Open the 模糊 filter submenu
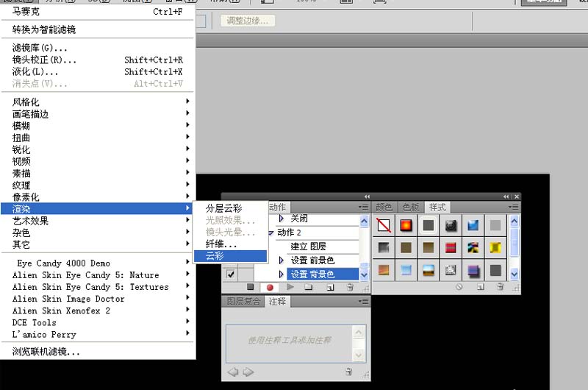Viewport: 588px width, 390px height. tap(22, 126)
